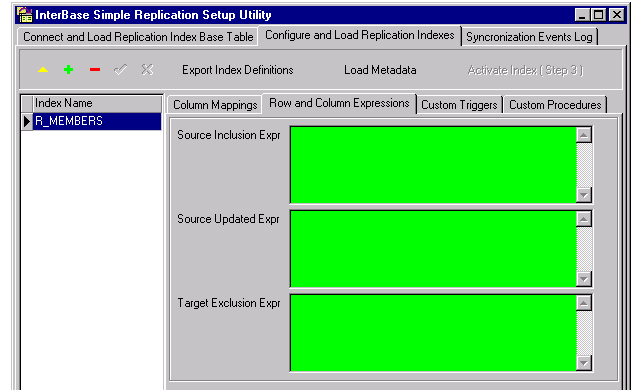632x390 pixels.
Task: Click Activate Index ( Step 3 ) button
Action: pyautogui.click(x=525, y=70)
